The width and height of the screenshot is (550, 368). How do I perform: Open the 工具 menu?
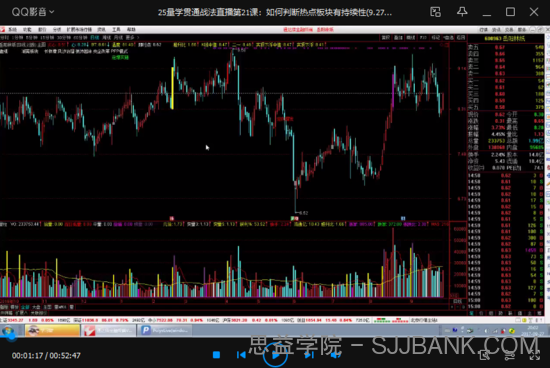[x=116, y=29]
